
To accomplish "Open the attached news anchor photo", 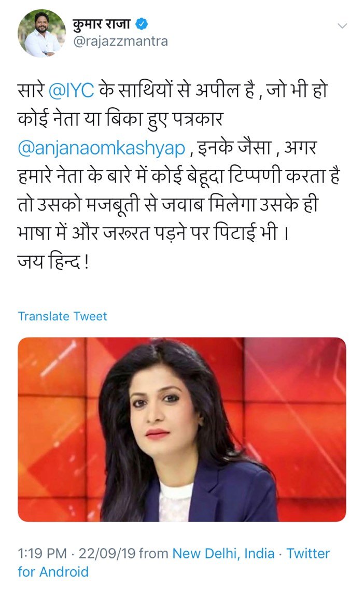I will [182, 429].
